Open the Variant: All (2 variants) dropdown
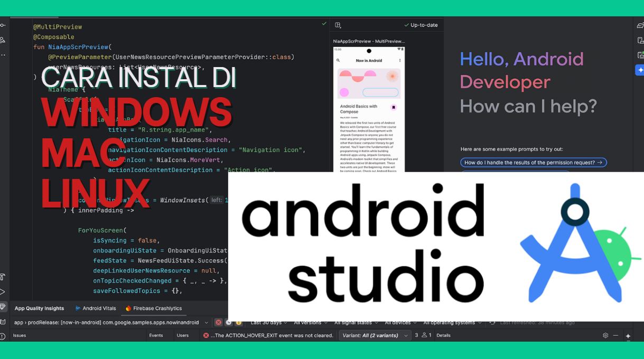644x359 pixels. [x=375, y=335]
